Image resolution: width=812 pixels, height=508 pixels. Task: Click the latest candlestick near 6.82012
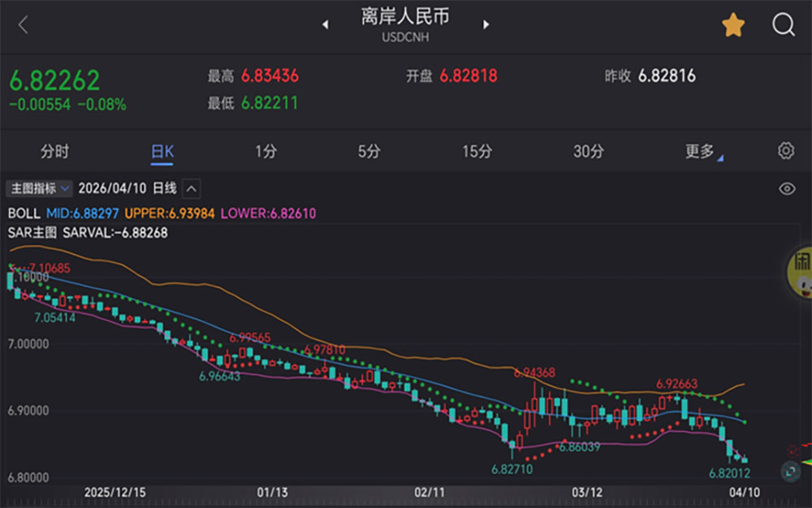(x=745, y=459)
